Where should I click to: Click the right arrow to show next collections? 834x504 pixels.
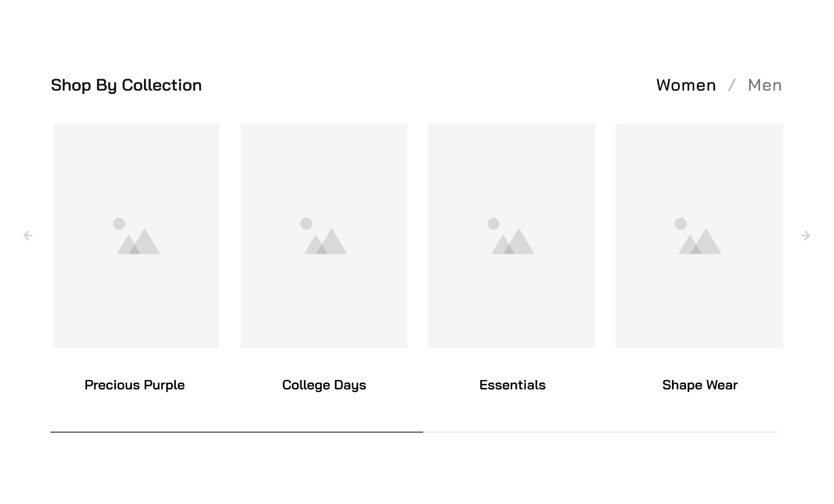click(806, 236)
